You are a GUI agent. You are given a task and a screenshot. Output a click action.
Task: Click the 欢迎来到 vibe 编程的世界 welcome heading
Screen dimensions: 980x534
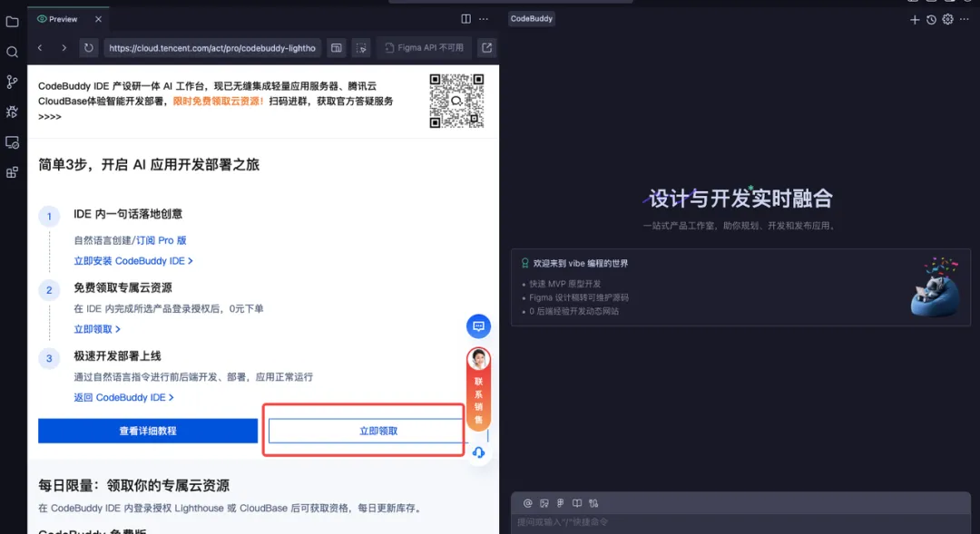pyautogui.click(x=581, y=264)
